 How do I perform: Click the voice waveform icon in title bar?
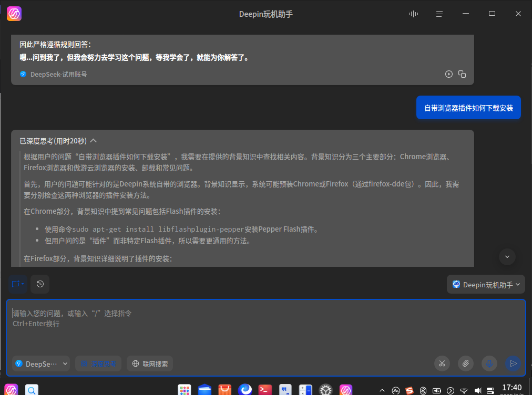[x=413, y=14]
